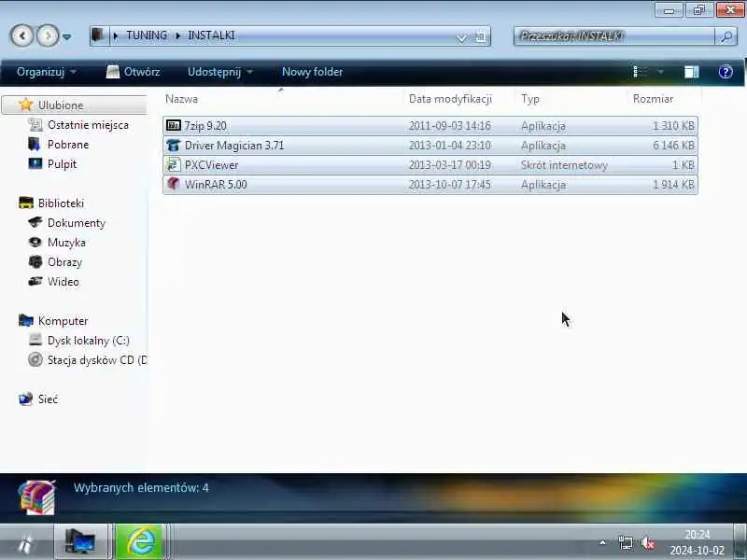The height and width of the screenshot is (560, 747).
Task: Open help with the question mark icon
Action: (x=726, y=72)
